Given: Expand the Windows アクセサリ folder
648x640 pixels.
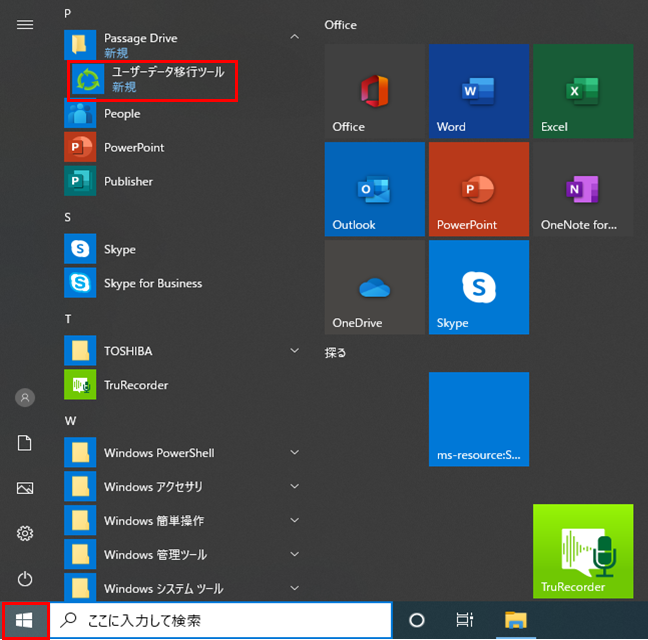Looking at the screenshot, I should [295, 486].
